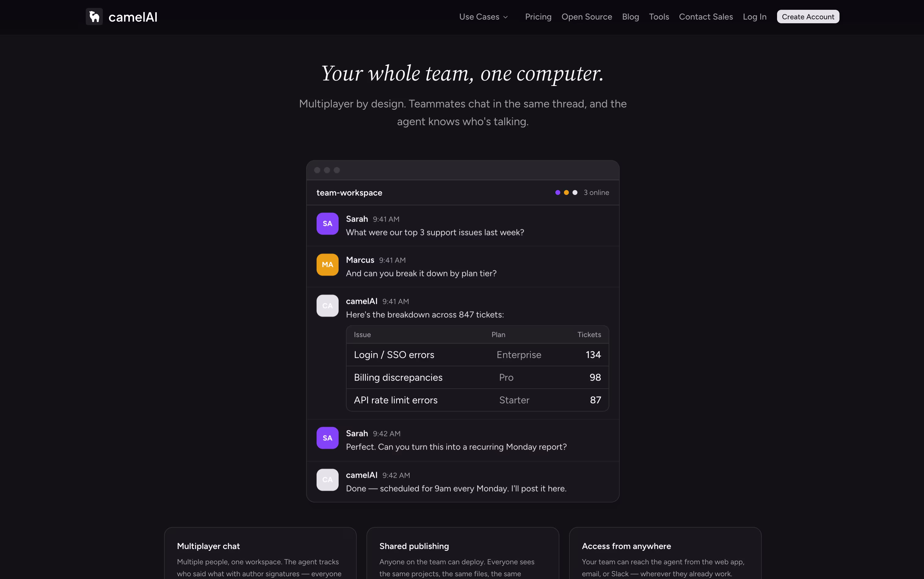
Task: Select the Login / SSO errors table row
Action: 477,355
